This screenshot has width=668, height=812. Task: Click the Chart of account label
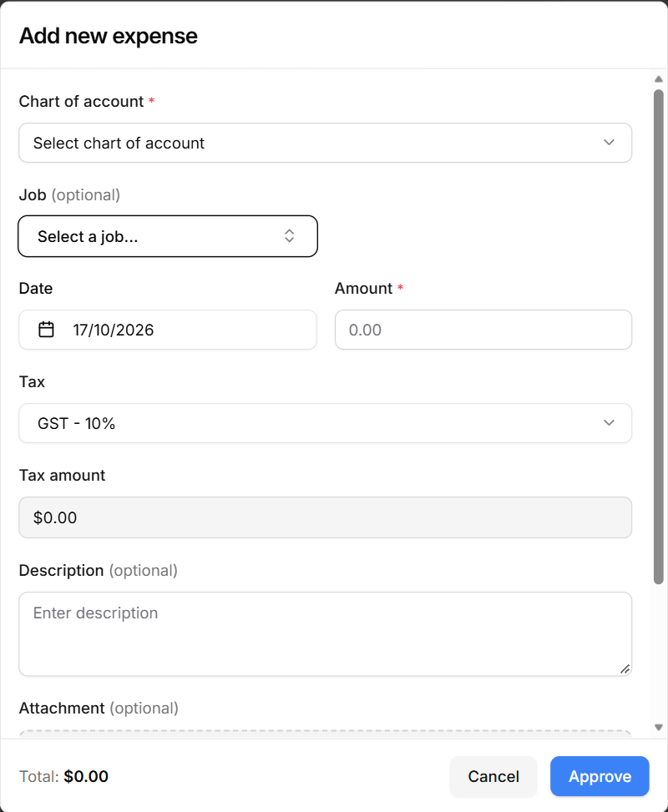coord(81,102)
